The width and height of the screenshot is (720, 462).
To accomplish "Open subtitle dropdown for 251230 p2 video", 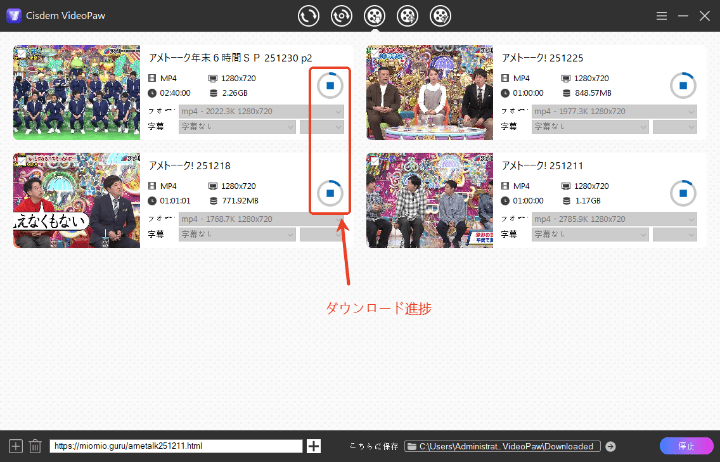I will pyautogui.click(x=237, y=126).
